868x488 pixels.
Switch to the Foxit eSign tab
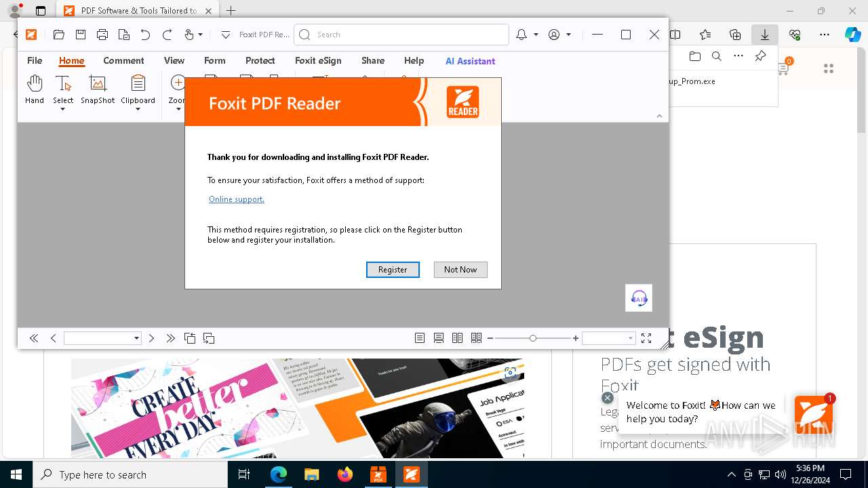click(318, 60)
